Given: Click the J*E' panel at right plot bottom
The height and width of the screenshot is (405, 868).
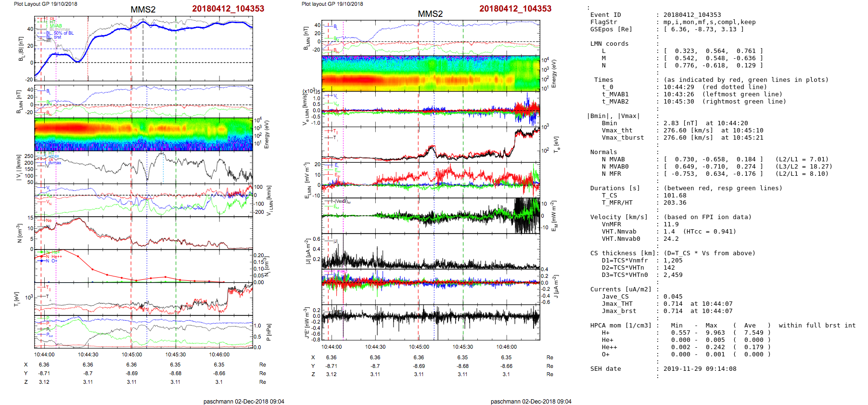Looking at the screenshot, I should click(431, 323).
